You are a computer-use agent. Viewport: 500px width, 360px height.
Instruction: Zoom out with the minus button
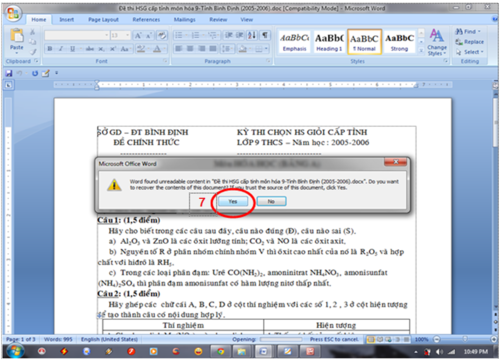click(x=436, y=339)
